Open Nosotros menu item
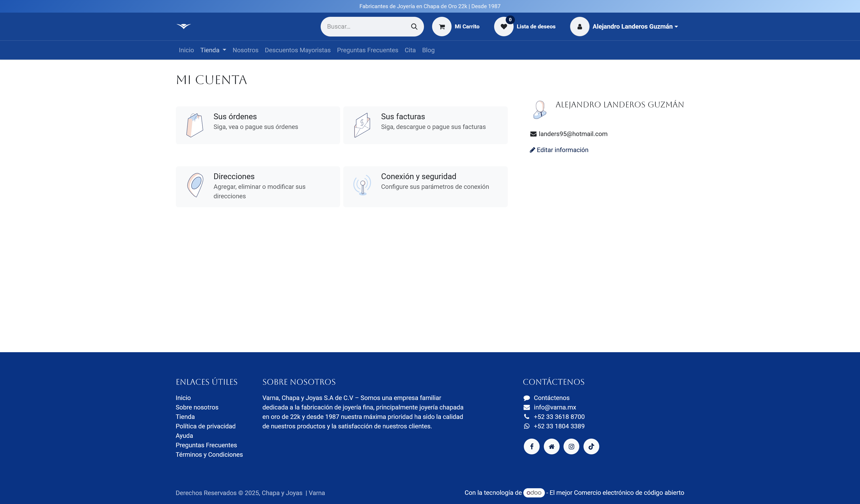 point(245,50)
